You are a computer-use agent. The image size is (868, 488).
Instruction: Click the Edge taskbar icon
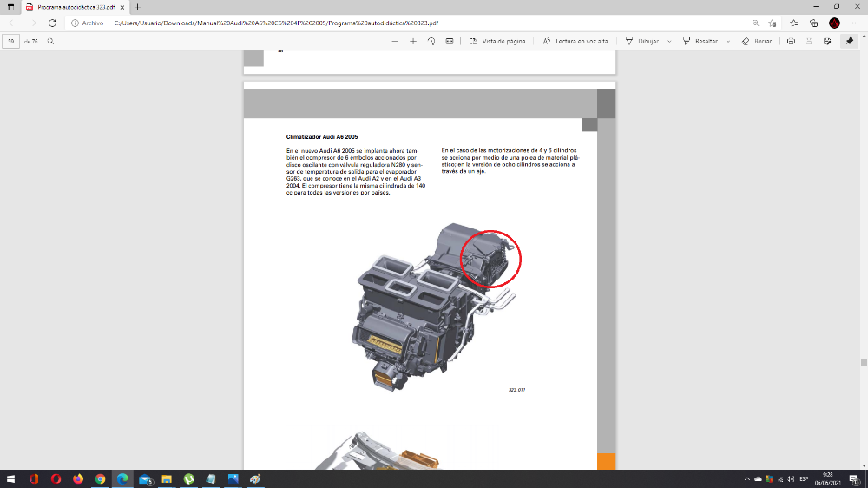(122, 479)
